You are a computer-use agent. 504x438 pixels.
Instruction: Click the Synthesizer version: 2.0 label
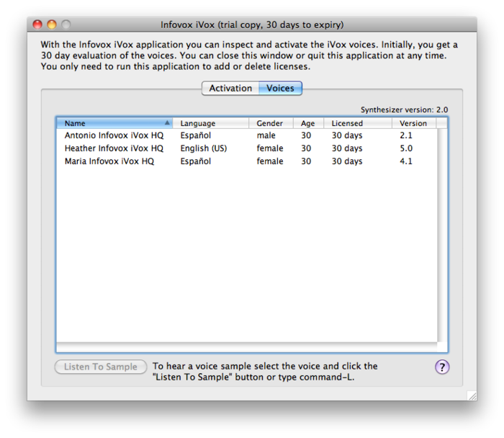[404, 109]
